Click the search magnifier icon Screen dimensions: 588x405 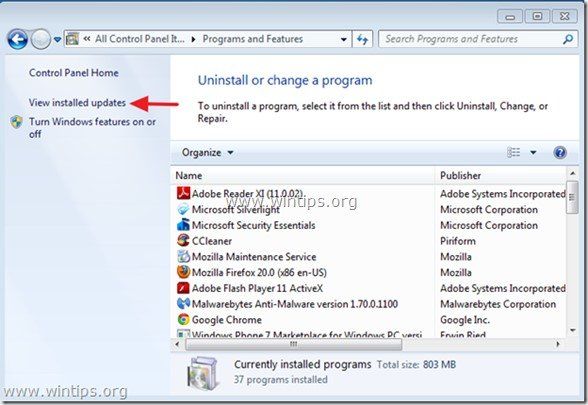tap(568, 39)
